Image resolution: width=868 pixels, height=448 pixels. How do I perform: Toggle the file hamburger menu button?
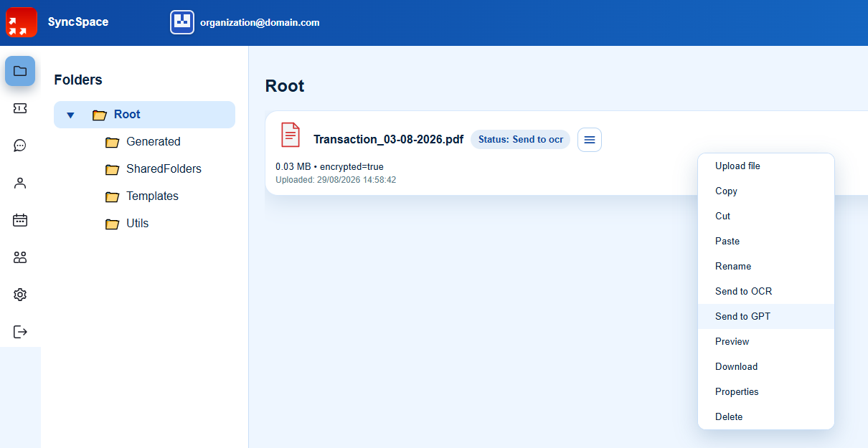[x=590, y=140]
